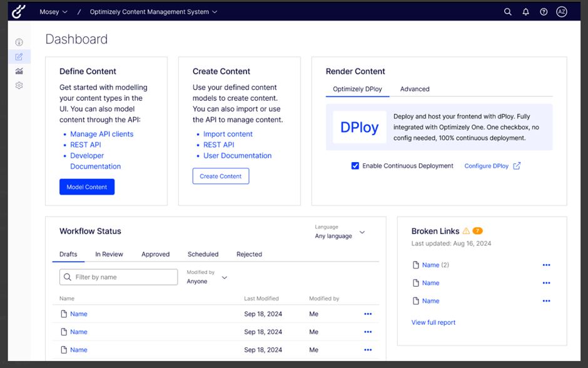
Task: Open the search icon in header
Action: pos(508,12)
